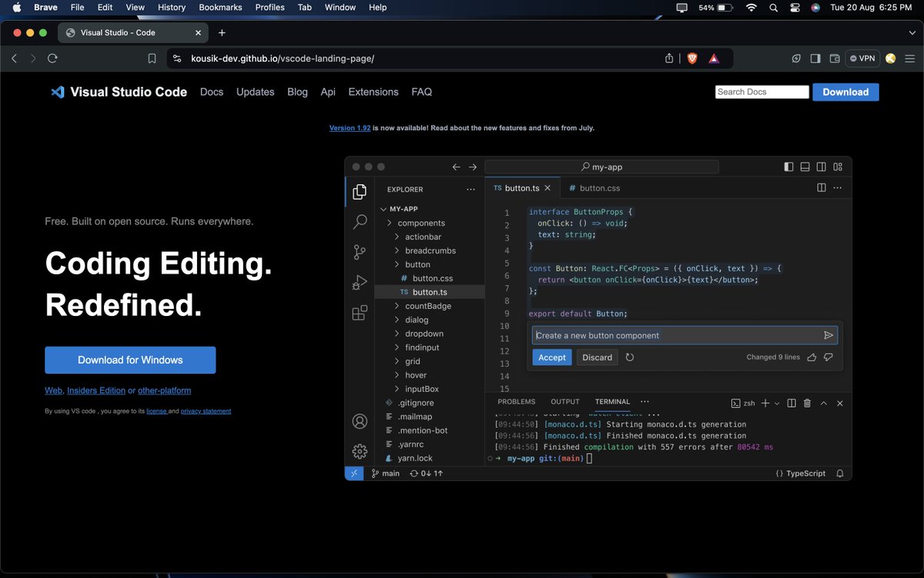924x578 pixels.
Task: Click the split editor icon beside tabs
Action: [822, 187]
